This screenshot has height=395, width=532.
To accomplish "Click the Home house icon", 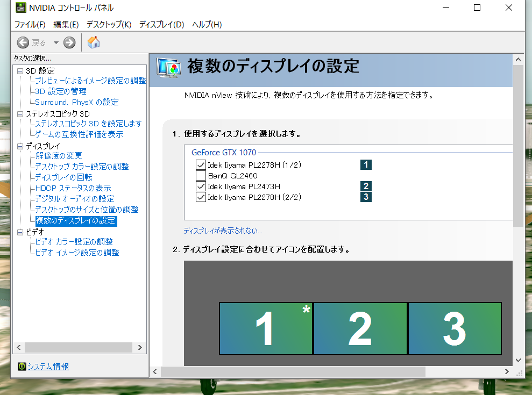I will click(x=94, y=42).
